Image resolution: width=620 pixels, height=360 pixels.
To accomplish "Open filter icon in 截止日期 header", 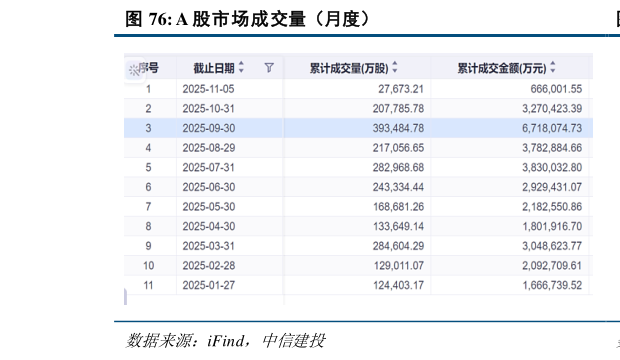I will [269, 68].
